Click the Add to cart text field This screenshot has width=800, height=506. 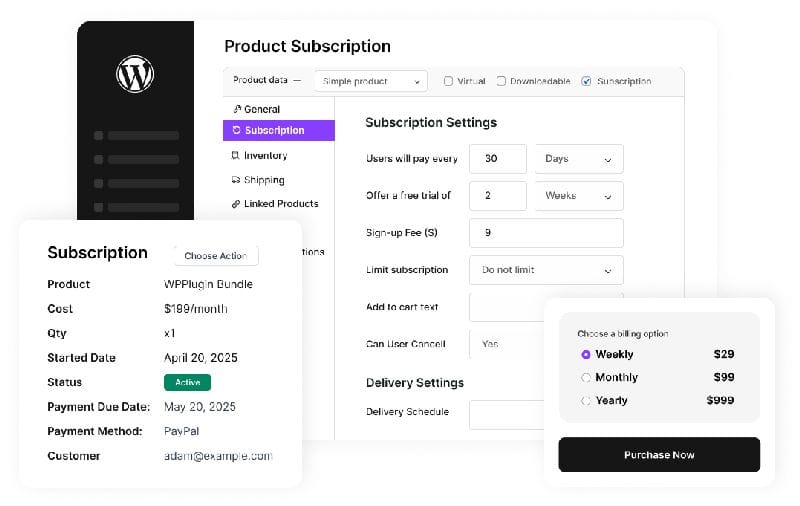tap(507, 307)
